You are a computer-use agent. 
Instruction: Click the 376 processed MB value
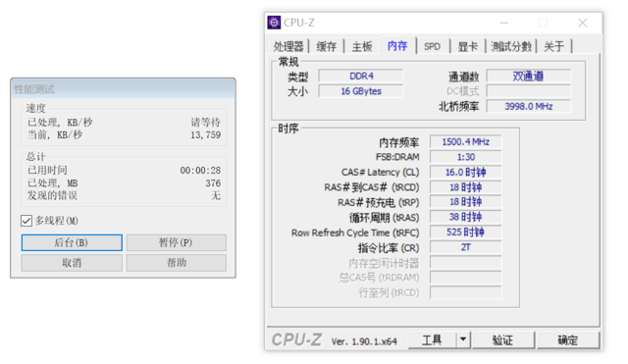(213, 183)
